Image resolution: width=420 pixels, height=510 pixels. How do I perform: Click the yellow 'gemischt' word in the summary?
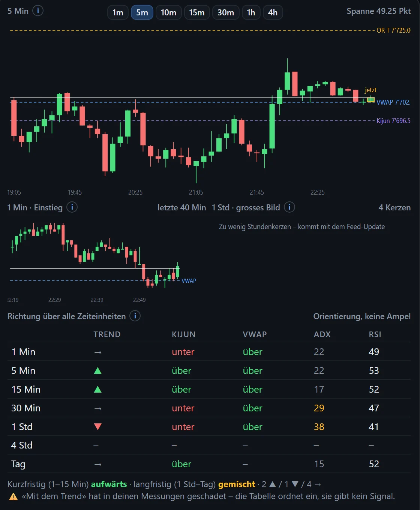pos(237,484)
